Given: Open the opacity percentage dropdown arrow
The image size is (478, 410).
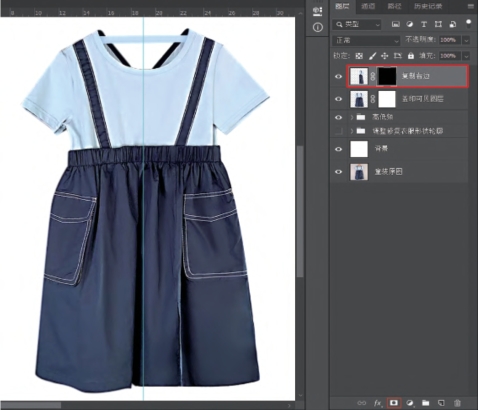Looking at the screenshot, I should (466, 40).
